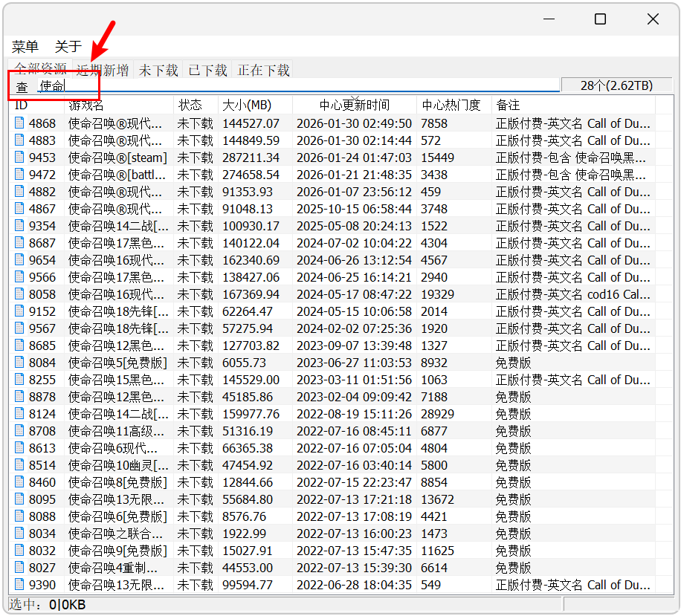The height and width of the screenshot is (616, 681).
Task: Click the file icon for ID 8708
Action: (19, 431)
